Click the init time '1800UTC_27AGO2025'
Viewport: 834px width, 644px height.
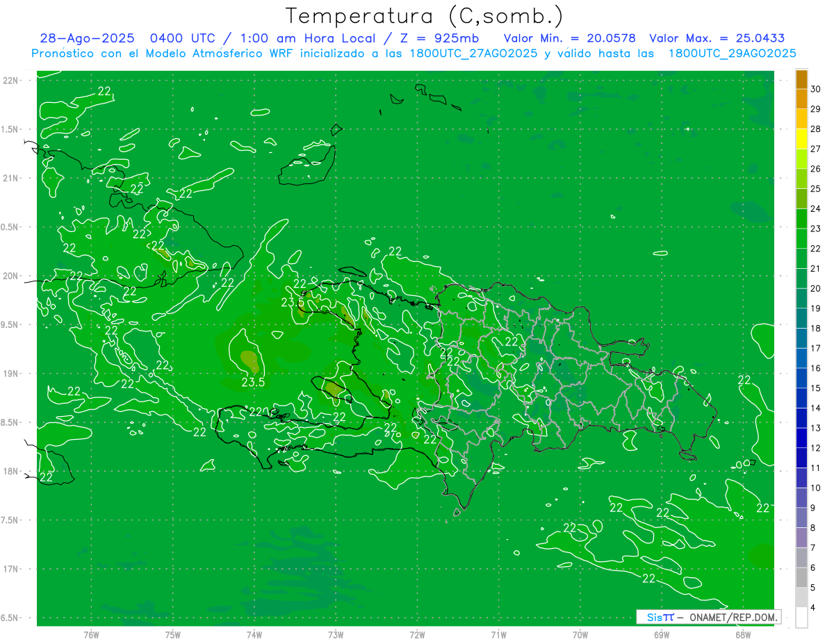pos(473,53)
